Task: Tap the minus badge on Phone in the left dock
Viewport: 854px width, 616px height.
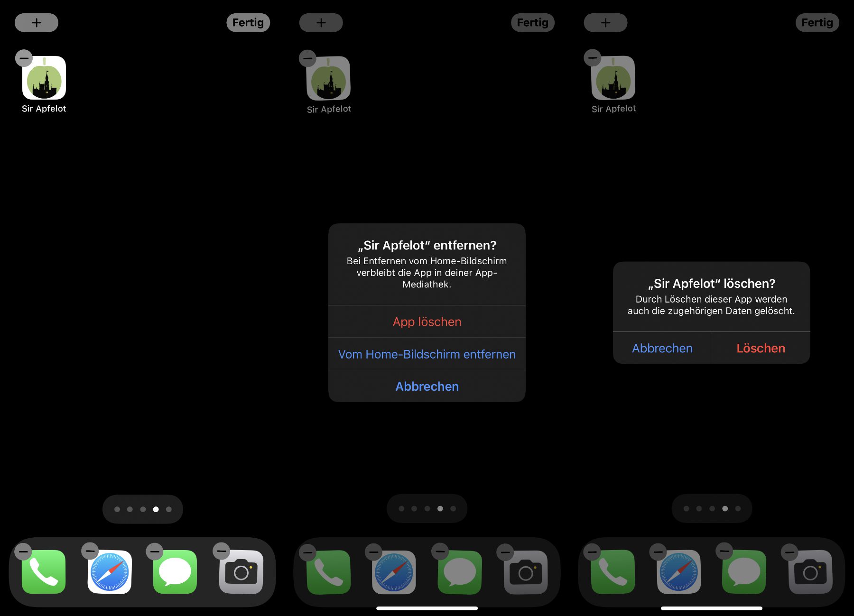Action: [23, 552]
